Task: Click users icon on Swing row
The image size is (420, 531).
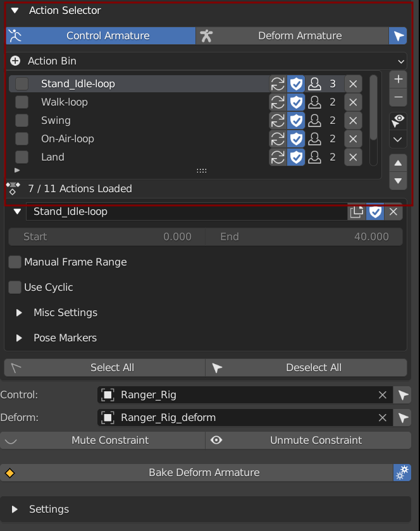Action: (314, 120)
